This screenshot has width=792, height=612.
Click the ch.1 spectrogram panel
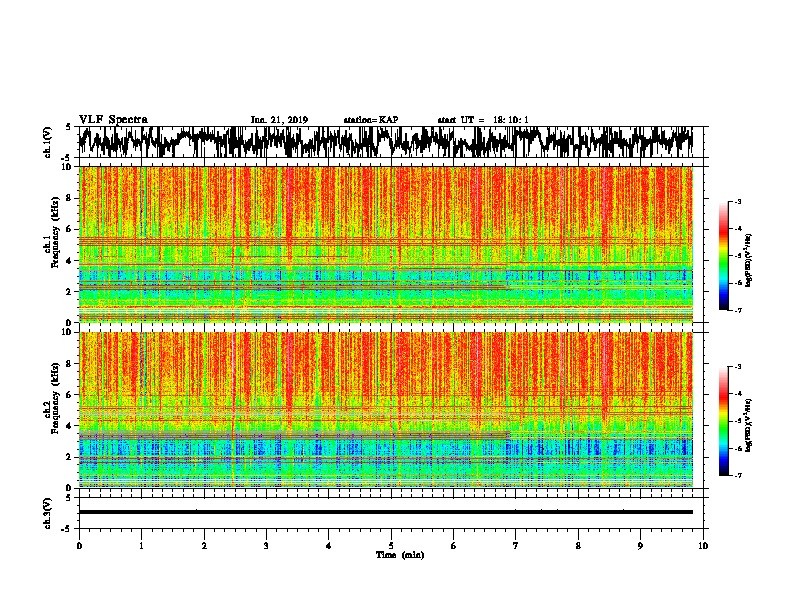[x=386, y=244]
